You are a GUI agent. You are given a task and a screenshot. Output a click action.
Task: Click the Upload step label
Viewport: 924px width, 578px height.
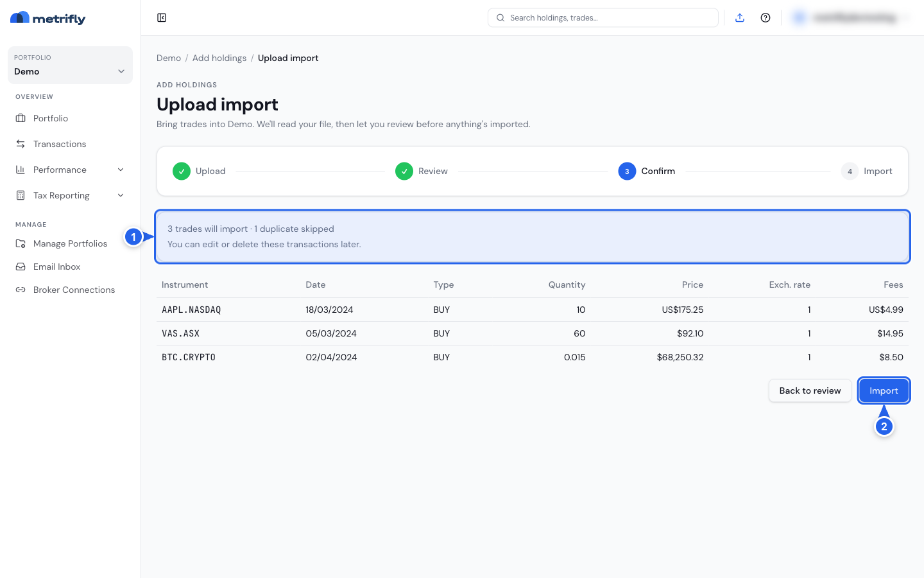(x=210, y=171)
